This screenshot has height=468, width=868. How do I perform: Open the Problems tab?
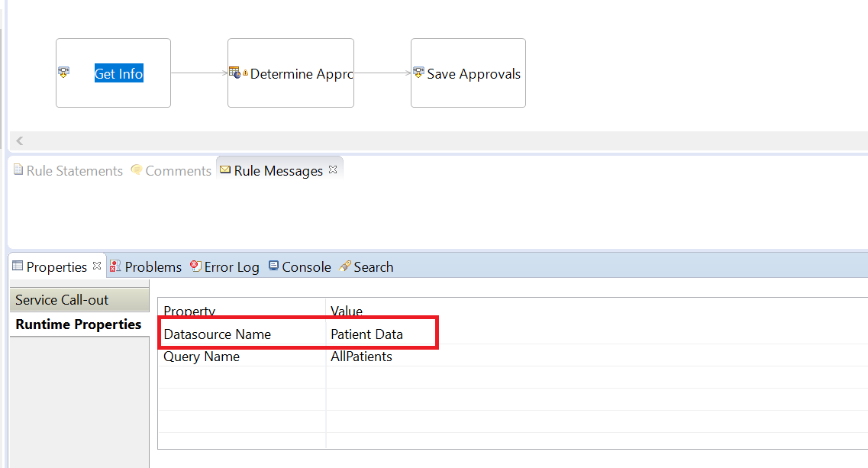[146, 267]
